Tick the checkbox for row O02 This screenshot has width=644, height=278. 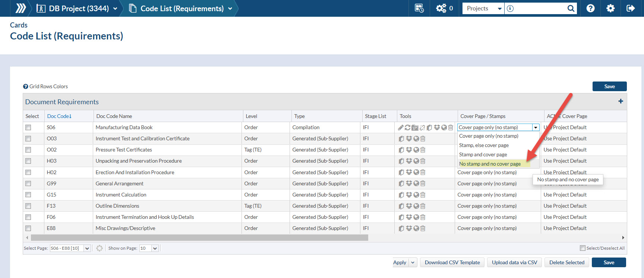pos(28,150)
